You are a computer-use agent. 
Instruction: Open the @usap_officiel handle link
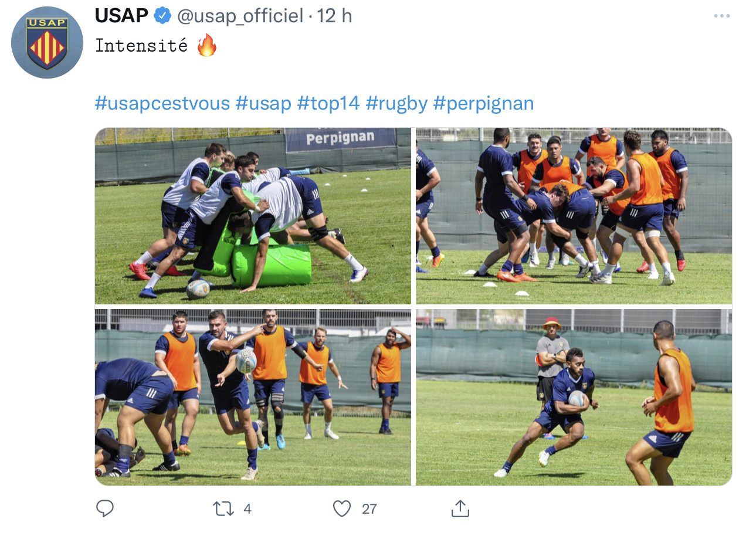pos(240,16)
